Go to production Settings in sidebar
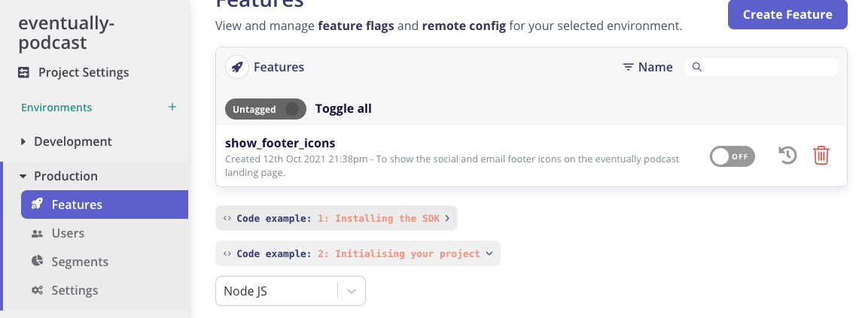868x318 pixels. click(75, 290)
